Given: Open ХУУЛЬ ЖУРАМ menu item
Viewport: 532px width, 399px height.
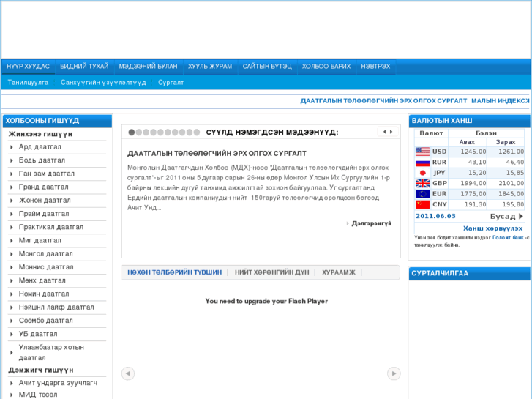Looking at the screenshot, I should point(210,67).
